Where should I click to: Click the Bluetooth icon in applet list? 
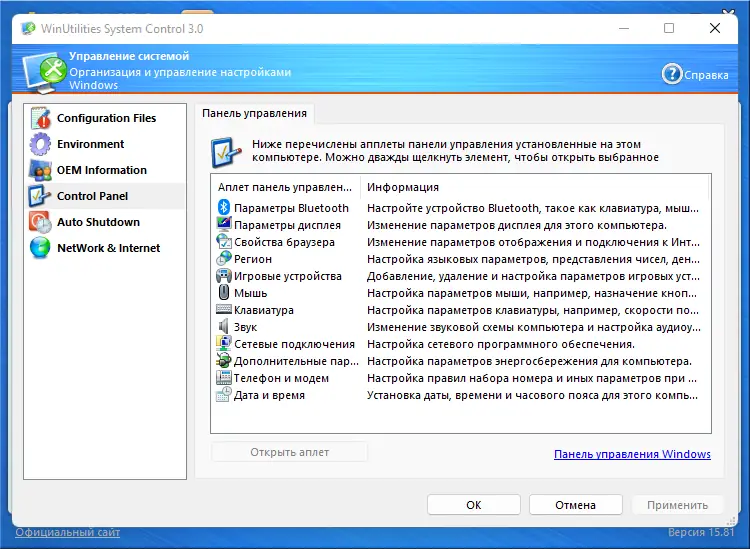coord(224,208)
